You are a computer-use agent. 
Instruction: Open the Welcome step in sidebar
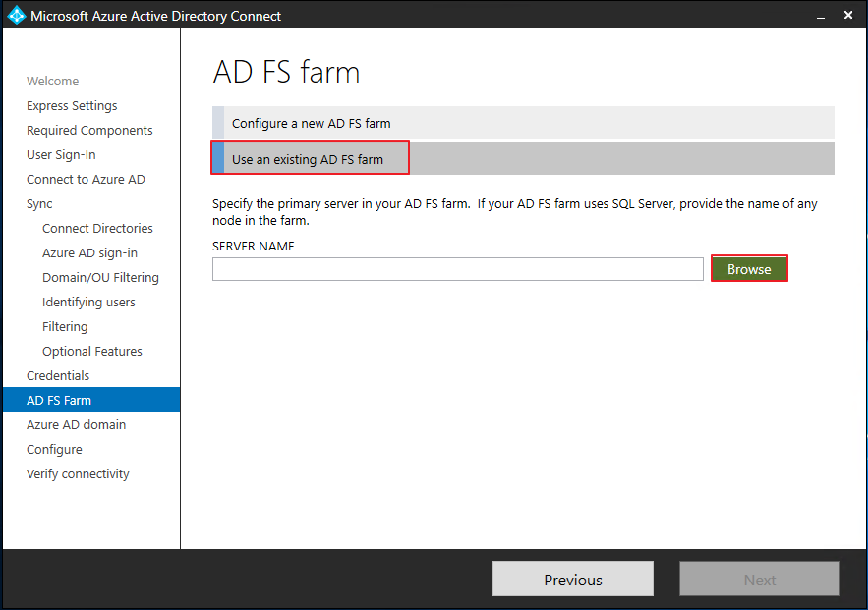[x=52, y=82]
